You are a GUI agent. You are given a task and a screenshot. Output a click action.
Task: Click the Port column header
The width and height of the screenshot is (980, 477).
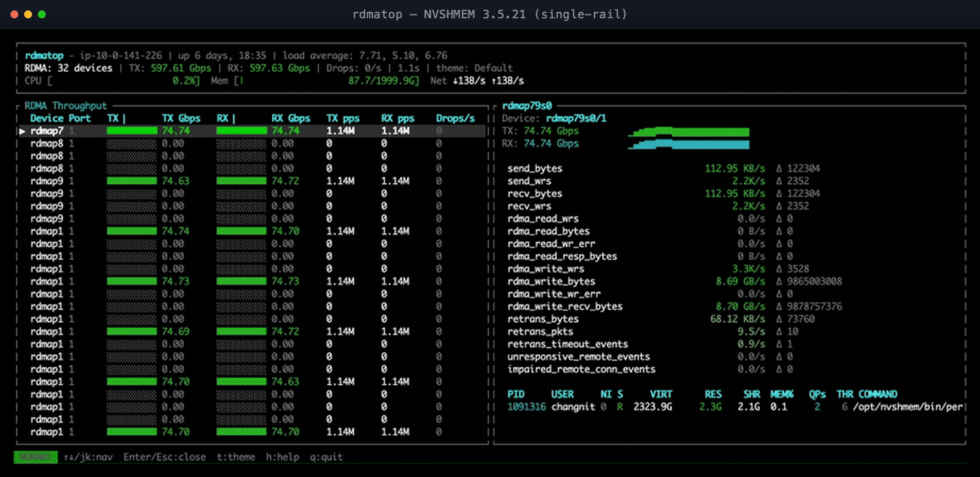[x=80, y=118]
